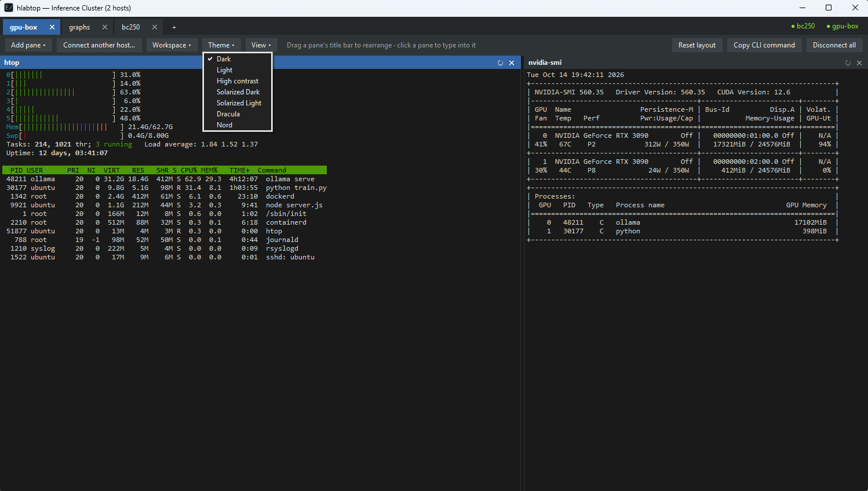Click Copy CLI command button
This screenshot has height=491, width=868.
(764, 45)
